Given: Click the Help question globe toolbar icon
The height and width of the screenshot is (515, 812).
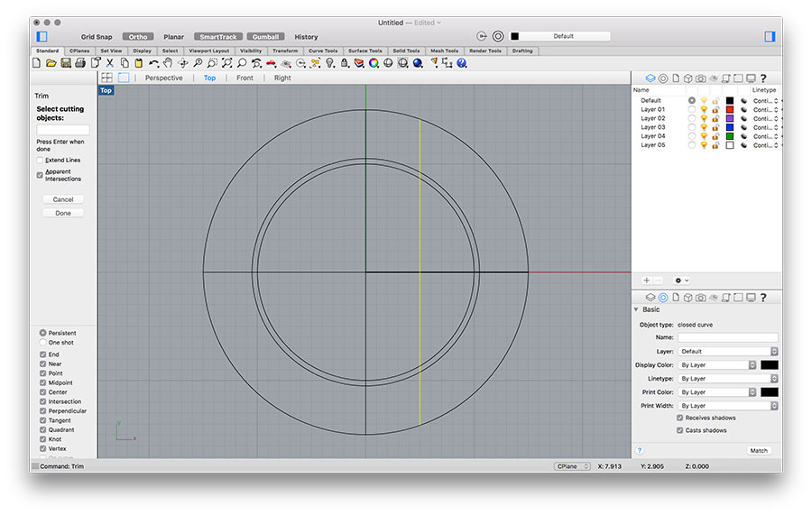Looking at the screenshot, I should click(462, 63).
